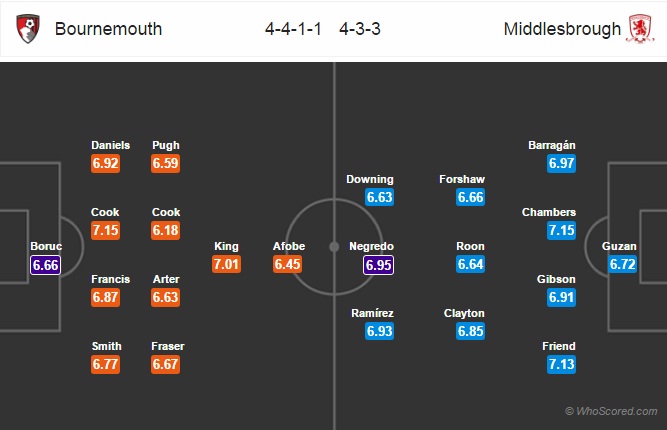The width and height of the screenshot is (667, 430).
Task: Click the player name Ramírez
Action: tap(373, 313)
